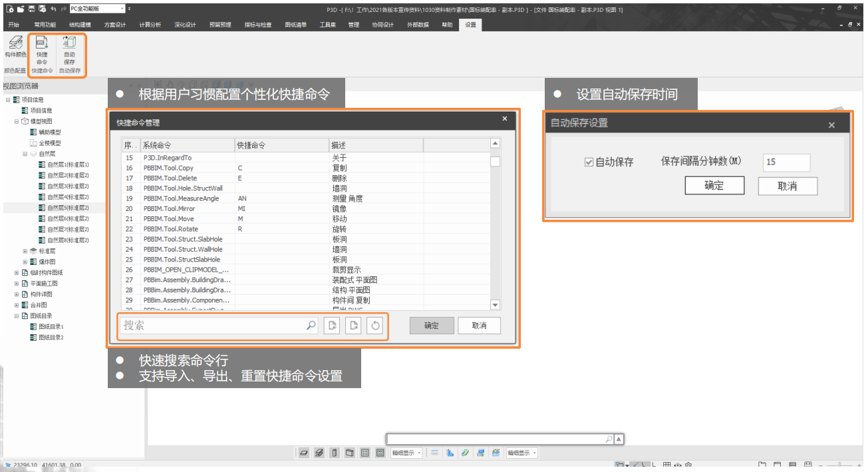Open the 深化设计 ribbon tab
This screenshot has height=472, width=868.
click(x=185, y=25)
